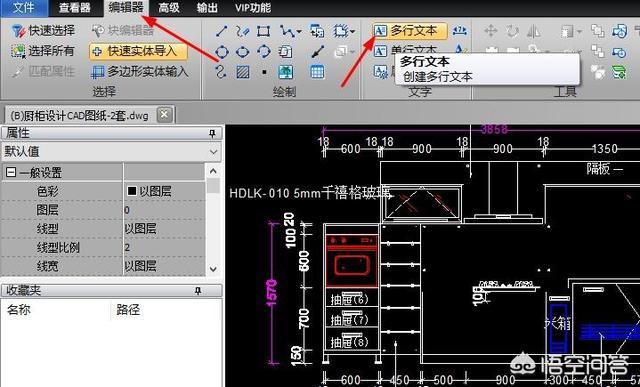The width and height of the screenshot is (640, 387).
Task: Click the 多行文本 button
Action: (x=409, y=31)
